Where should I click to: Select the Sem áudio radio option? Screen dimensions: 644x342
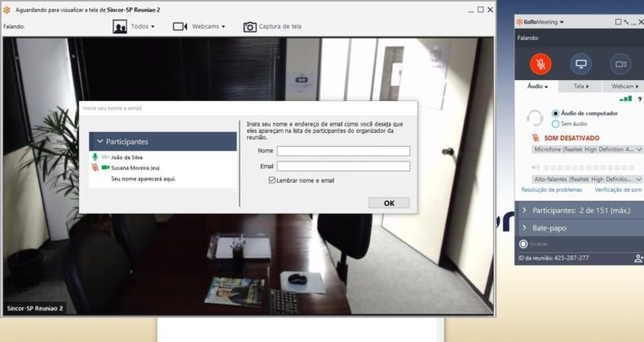(x=556, y=123)
